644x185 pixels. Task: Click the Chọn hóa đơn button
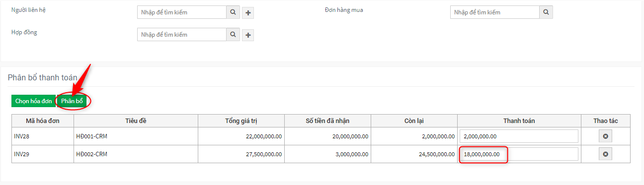(33, 101)
